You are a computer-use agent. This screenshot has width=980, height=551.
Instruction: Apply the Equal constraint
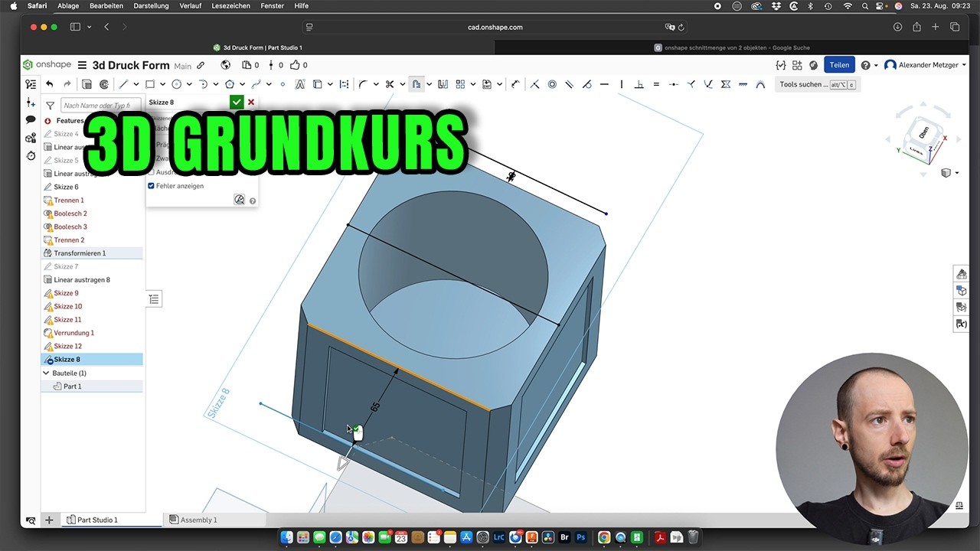656,84
